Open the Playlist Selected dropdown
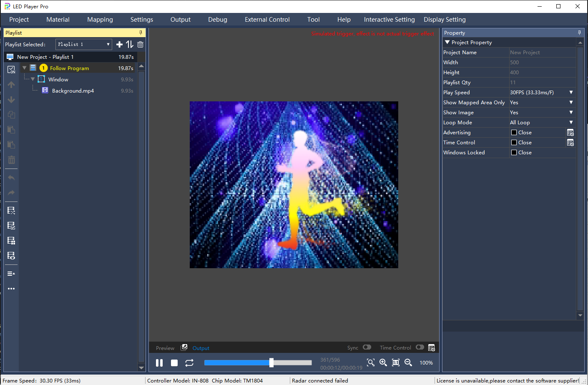Screen dimensions: 588x385 (x=83, y=45)
